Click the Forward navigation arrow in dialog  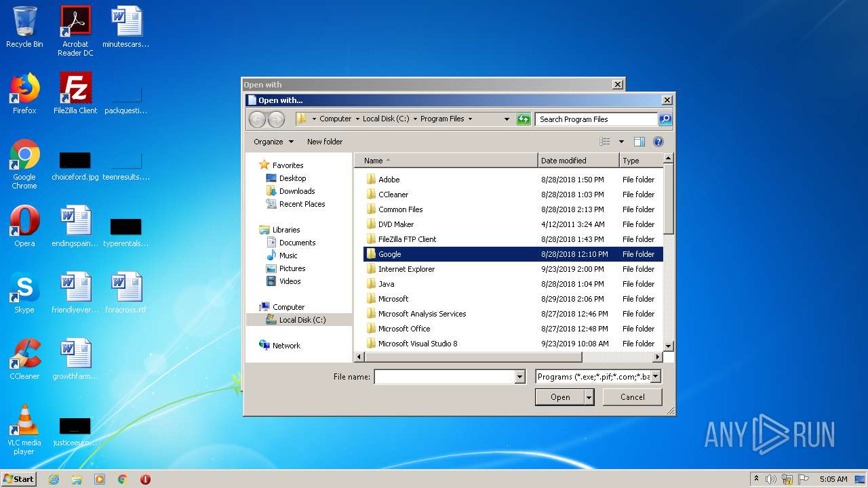click(x=276, y=119)
